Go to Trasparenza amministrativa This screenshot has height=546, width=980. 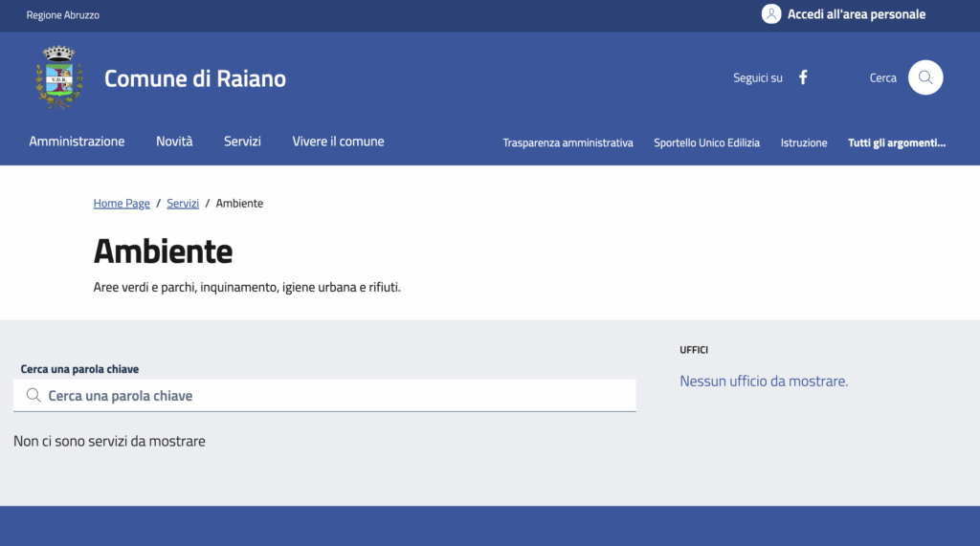tap(568, 142)
